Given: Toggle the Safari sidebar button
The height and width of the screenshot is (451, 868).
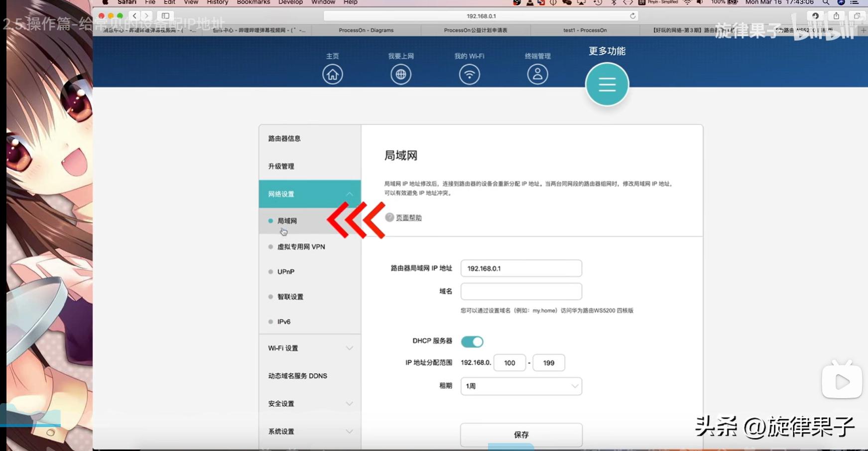Looking at the screenshot, I should click(x=165, y=16).
